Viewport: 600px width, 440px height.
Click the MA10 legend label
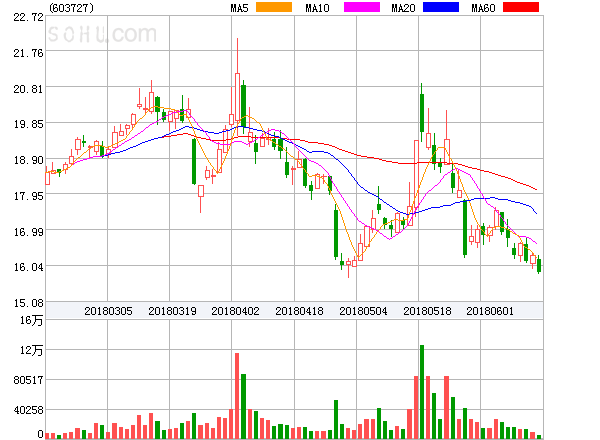pos(317,8)
